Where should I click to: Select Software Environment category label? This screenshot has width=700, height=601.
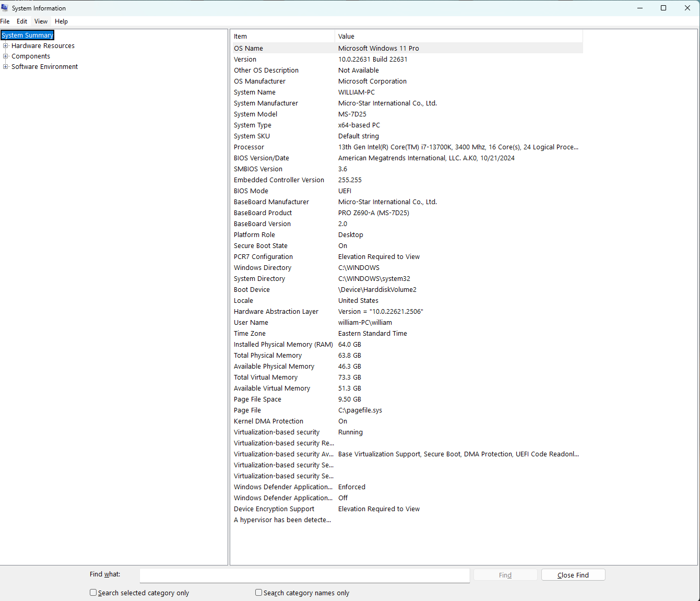click(44, 67)
